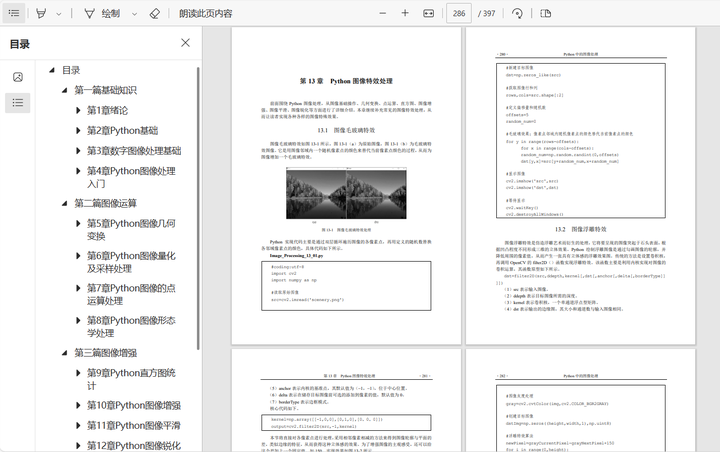Viewport: 720px width, 452px height.
Task: Go to 第8章Python图像形态学处理 entry
Action: pyautogui.click(x=131, y=327)
